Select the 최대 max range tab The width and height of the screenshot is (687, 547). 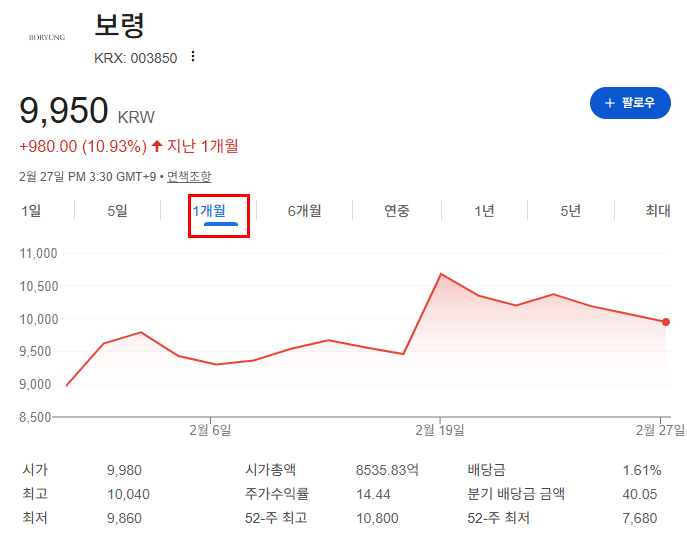tap(658, 211)
